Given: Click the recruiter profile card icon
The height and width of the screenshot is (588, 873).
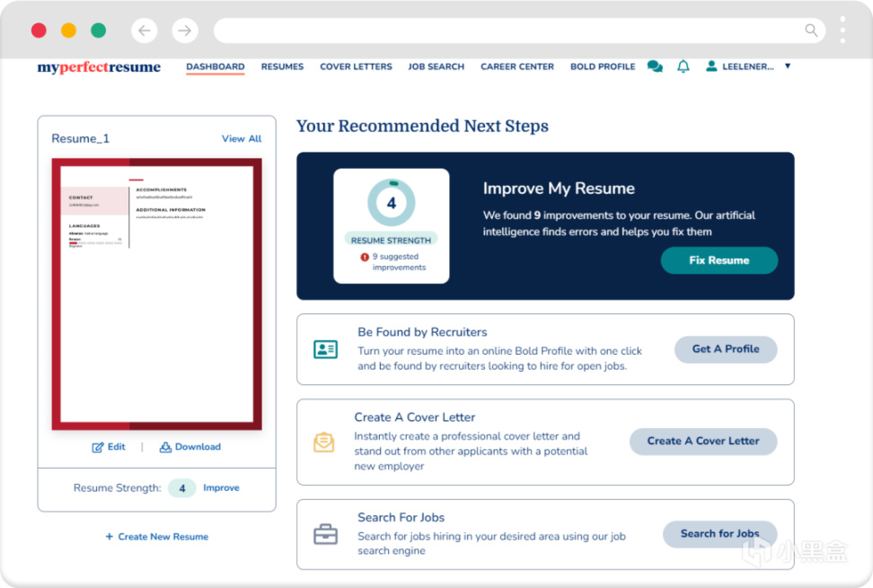Looking at the screenshot, I should click(325, 349).
